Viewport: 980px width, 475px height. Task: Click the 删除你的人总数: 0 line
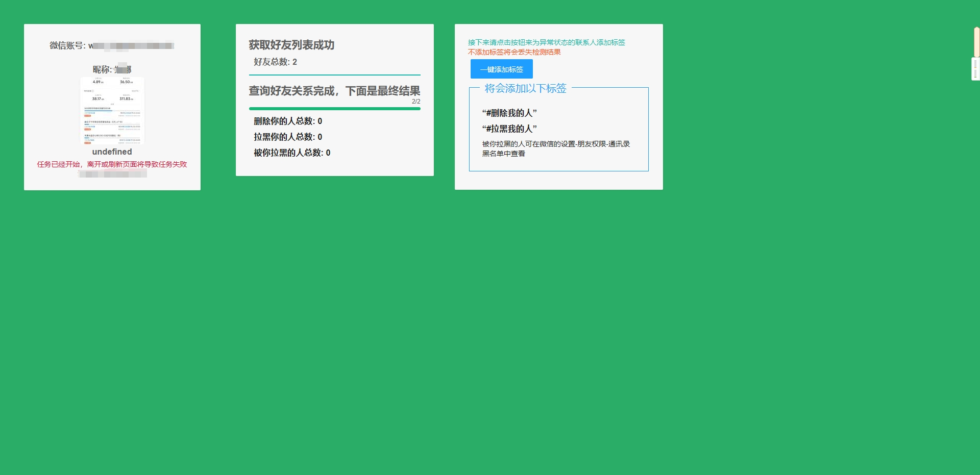pyautogui.click(x=288, y=121)
